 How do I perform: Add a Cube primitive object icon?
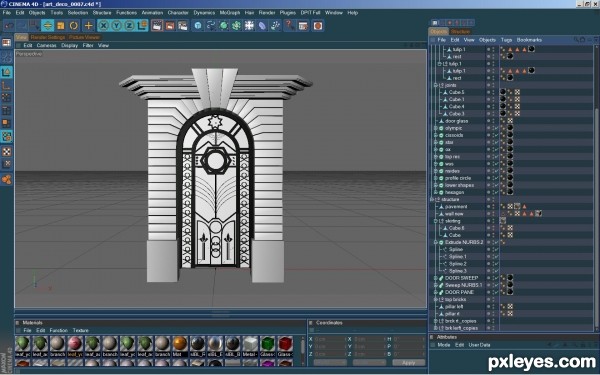pyautogui.click(x=198, y=26)
